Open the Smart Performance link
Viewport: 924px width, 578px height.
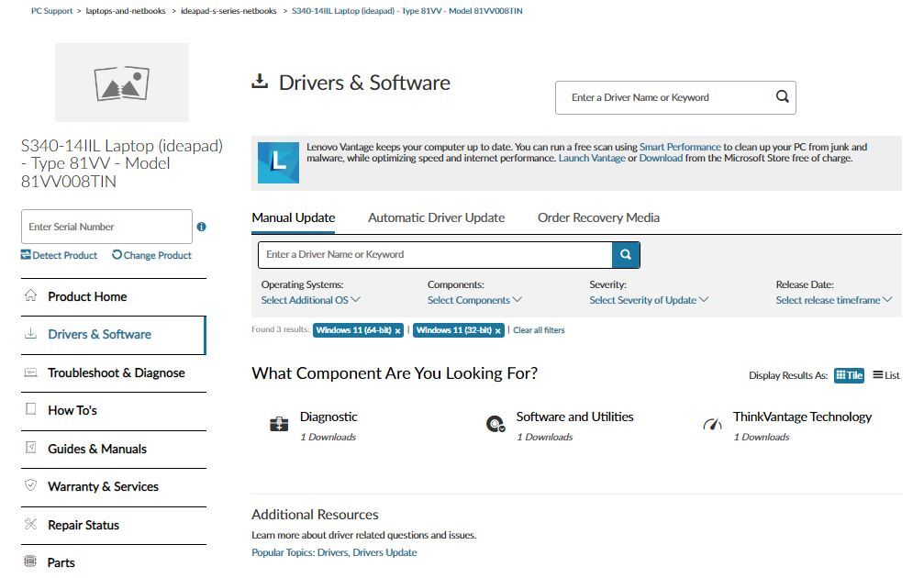tap(680, 147)
